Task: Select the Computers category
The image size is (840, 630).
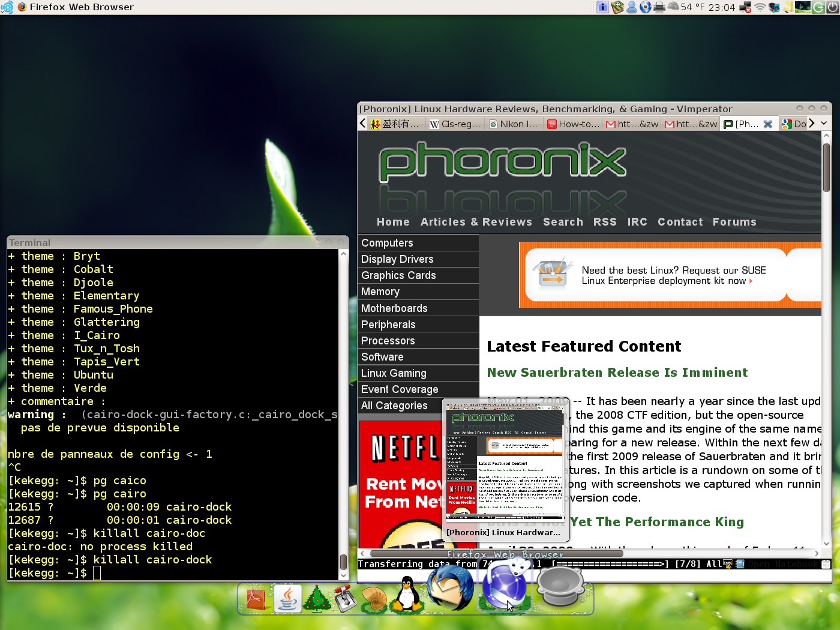Action: point(418,243)
